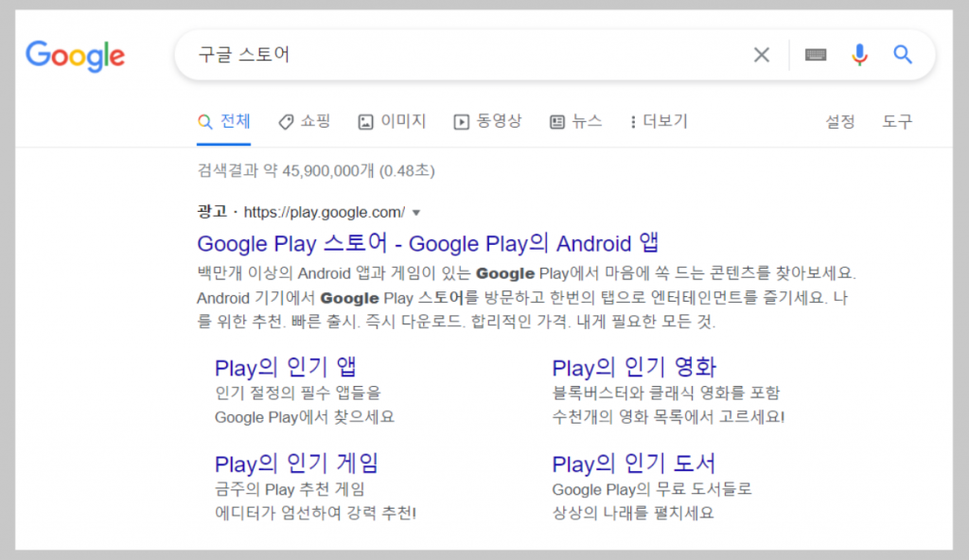
Task: Open the on-screen keyboard icon
Action: [815, 55]
